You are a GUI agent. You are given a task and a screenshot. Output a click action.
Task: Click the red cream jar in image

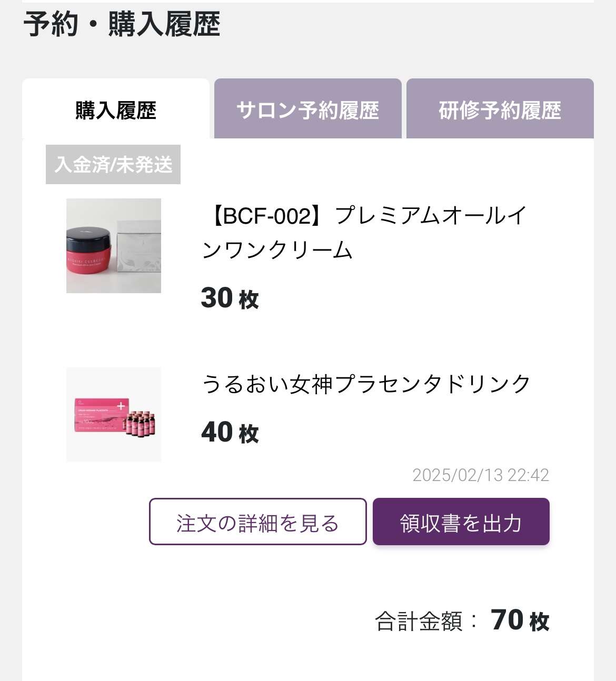pos(87,249)
